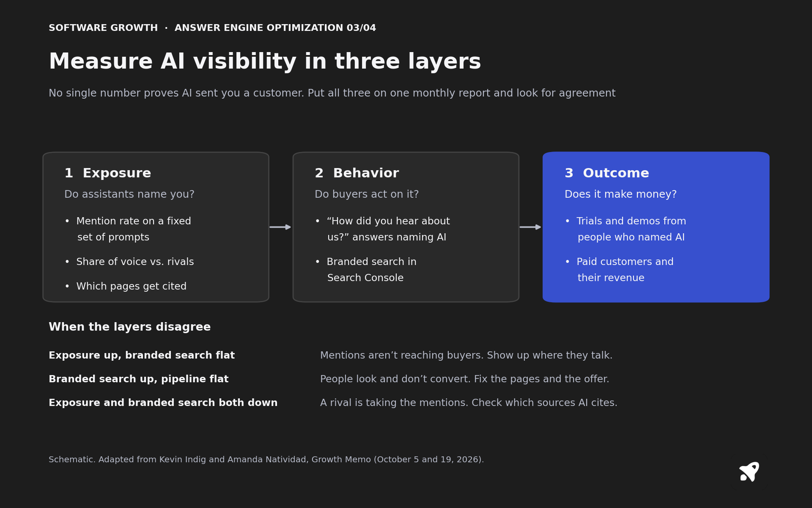Image resolution: width=812 pixels, height=508 pixels.
Task: Select the "1 Exposure" card heading
Action: 107,173
